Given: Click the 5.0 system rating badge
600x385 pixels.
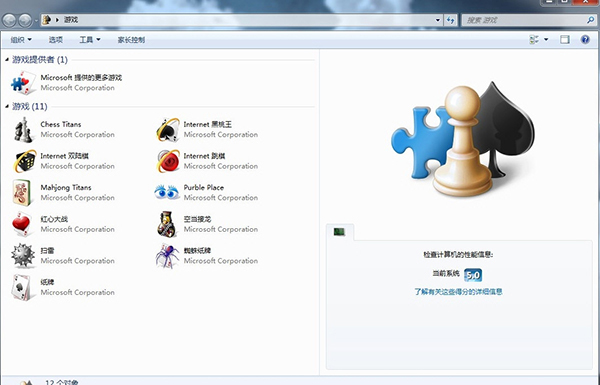Looking at the screenshot, I should (473, 275).
